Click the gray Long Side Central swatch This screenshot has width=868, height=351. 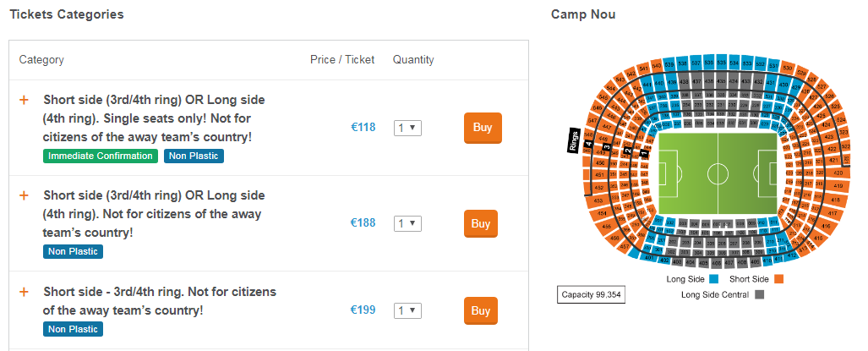click(x=759, y=294)
